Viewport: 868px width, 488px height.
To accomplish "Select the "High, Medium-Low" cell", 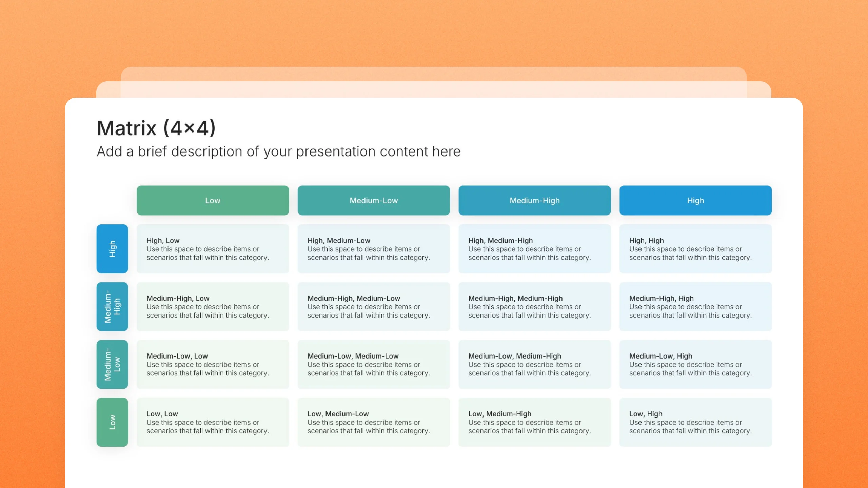I will [374, 249].
